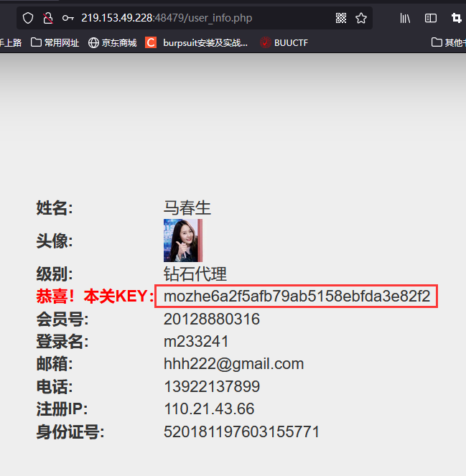
Task: Expand the 其他 bookmarks folder
Action: (x=448, y=42)
